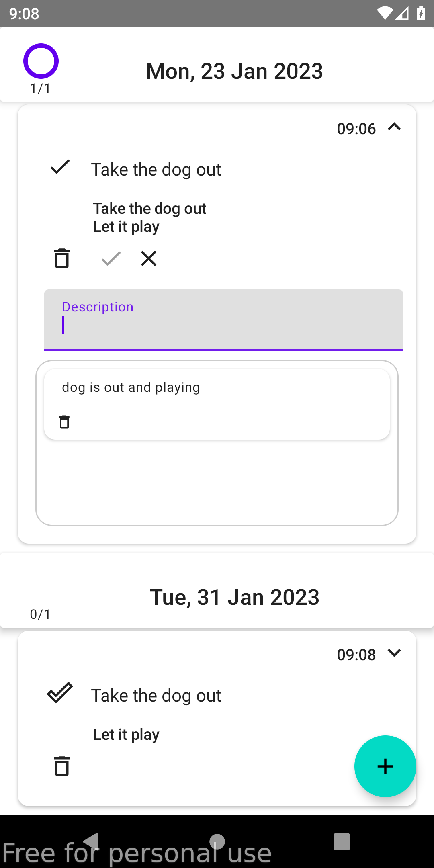Screen dimensions: 434x868
Task: Delete the 09:06 task with trash icon
Action: [x=62, y=258]
